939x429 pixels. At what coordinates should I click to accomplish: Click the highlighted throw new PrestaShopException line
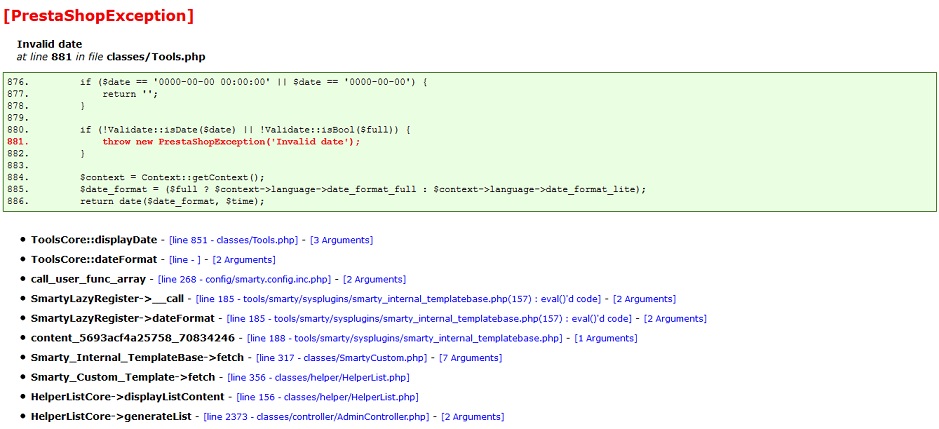pos(231,142)
